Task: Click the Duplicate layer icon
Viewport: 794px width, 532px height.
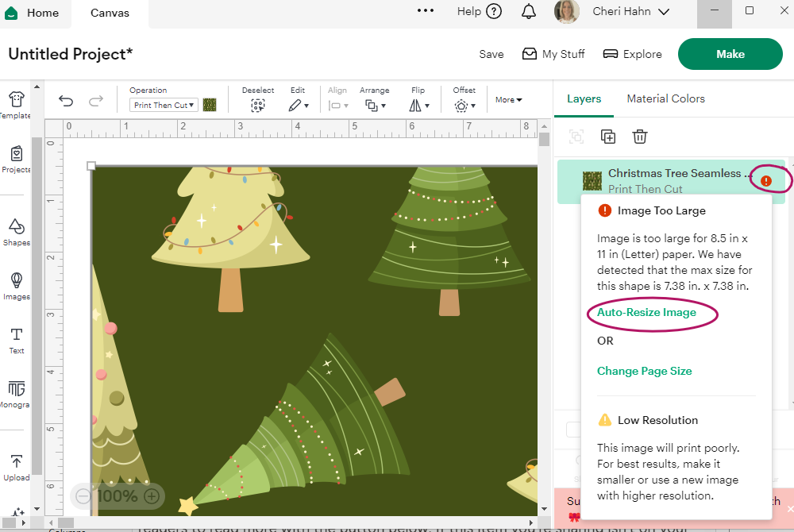Action: coord(608,137)
